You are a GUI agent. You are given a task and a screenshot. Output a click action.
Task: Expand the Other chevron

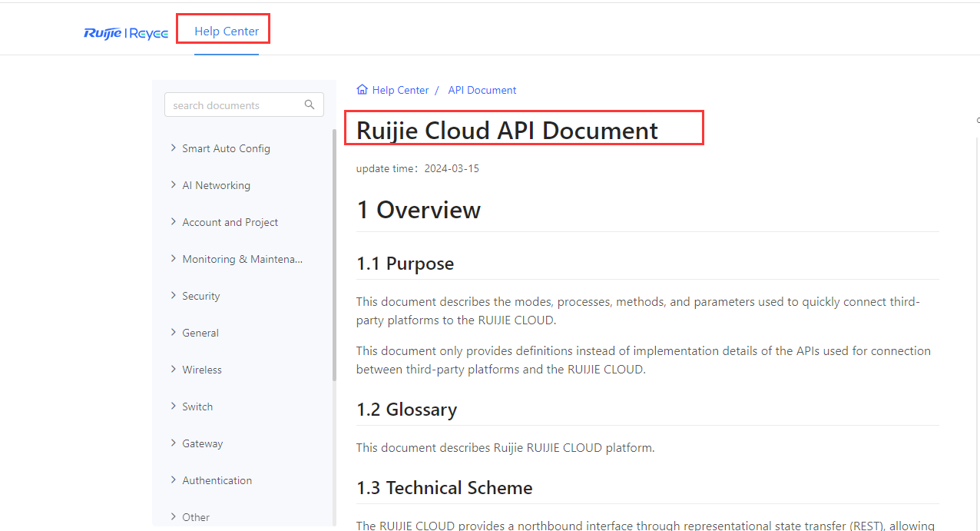[x=174, y=517]
